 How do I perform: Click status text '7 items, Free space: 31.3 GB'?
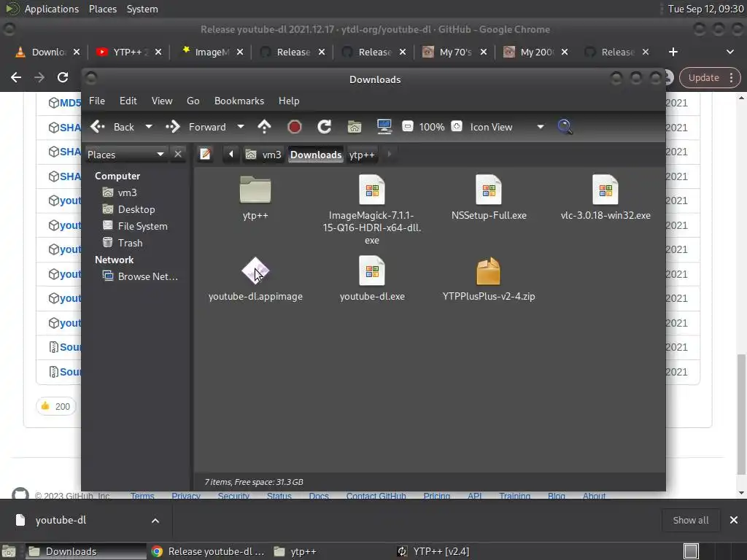(253, 482)
